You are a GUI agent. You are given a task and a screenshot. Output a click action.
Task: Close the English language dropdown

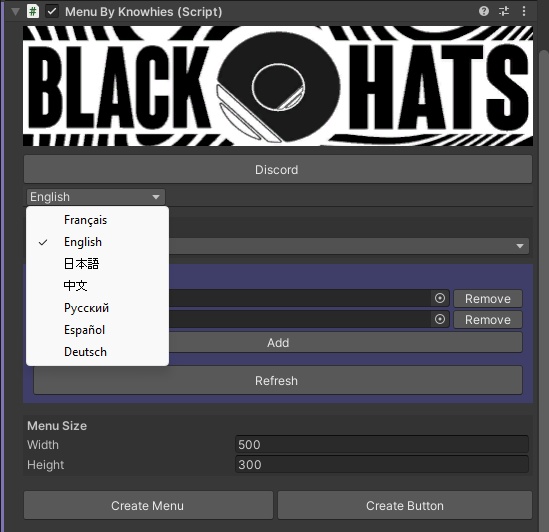coord(96,197)
